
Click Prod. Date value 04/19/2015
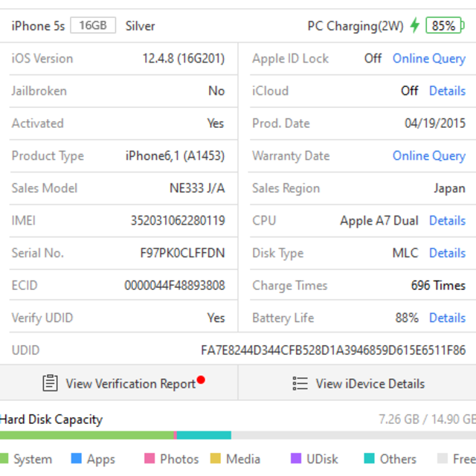click(435, 123)
